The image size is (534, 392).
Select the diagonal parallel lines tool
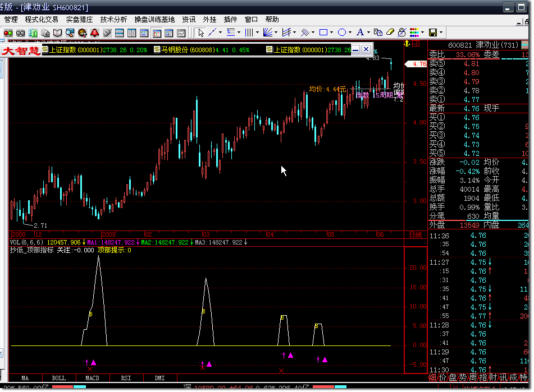pyautogui.click(x=305, y=33)
